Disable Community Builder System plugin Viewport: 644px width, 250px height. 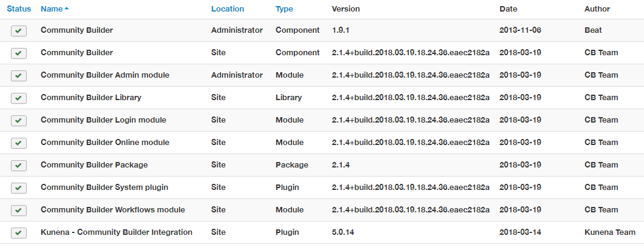(18, 188)
